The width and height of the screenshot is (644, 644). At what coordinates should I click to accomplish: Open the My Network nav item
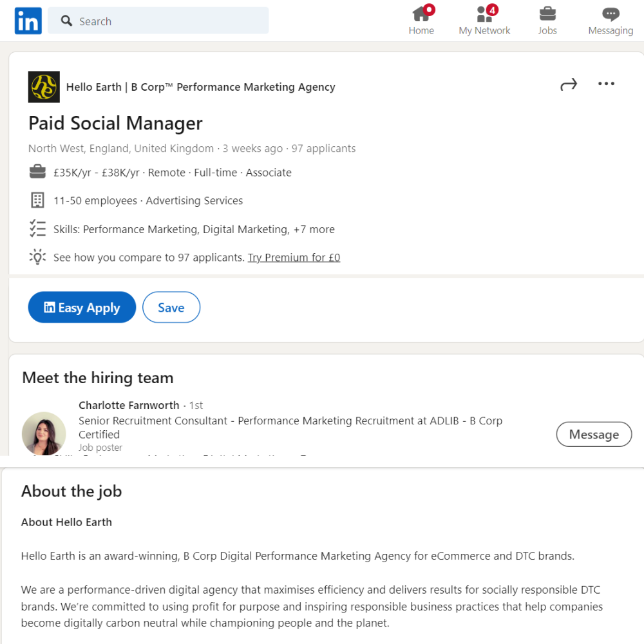485,21
